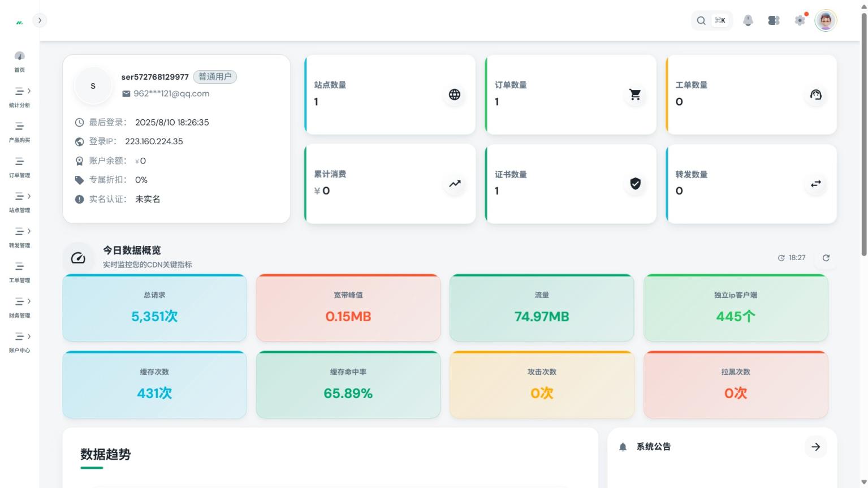Click the trend arrow icon on 累计消费 card
This screenshot has height=488, width=868.
[x=455, y=184]
